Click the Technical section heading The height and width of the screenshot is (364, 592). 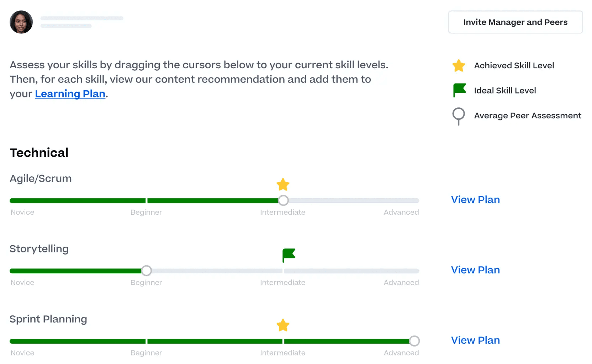coord(39,152)
